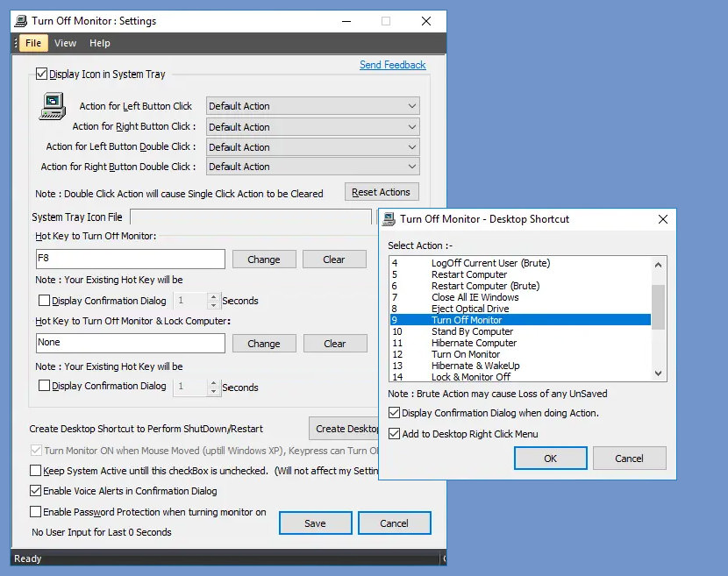Click the Reset Actions button
This screenshot has height=576, width=728.
382,192
